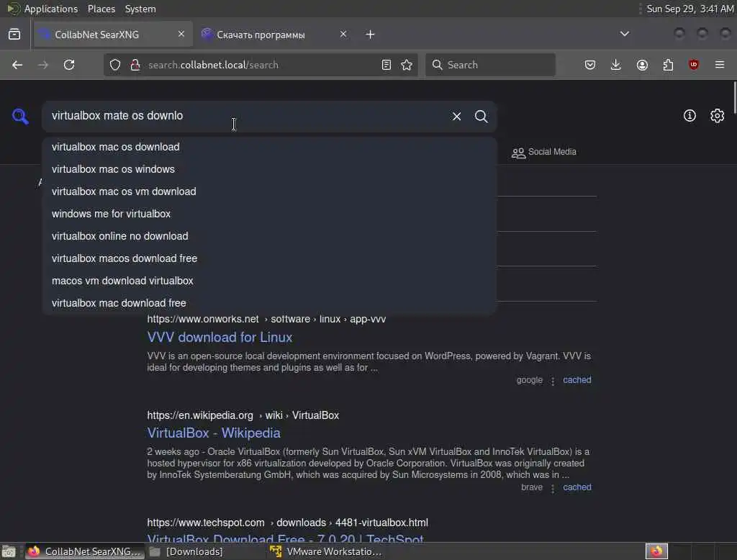Click the clock Sun Sep 29, 3:41 AM
The width and height of the screenshot is (737, 560).
tap(690, 9)
